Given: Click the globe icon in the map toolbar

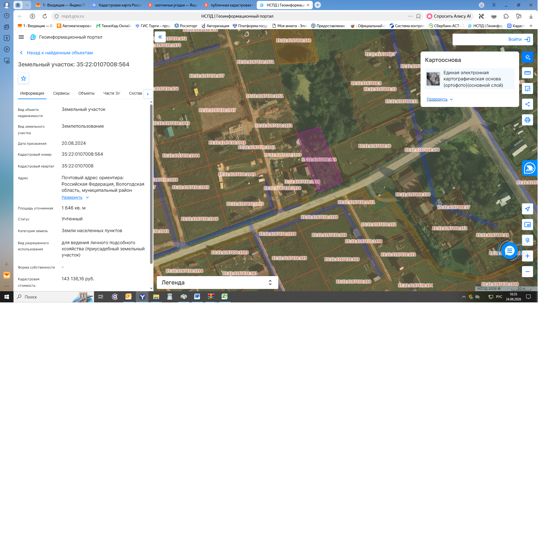Looking at the screenshot, I should coord(528,120).
